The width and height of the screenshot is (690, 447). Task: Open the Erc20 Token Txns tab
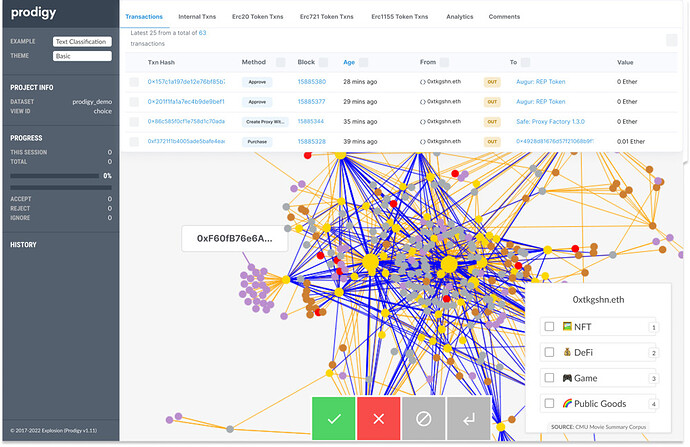[257, 17]
